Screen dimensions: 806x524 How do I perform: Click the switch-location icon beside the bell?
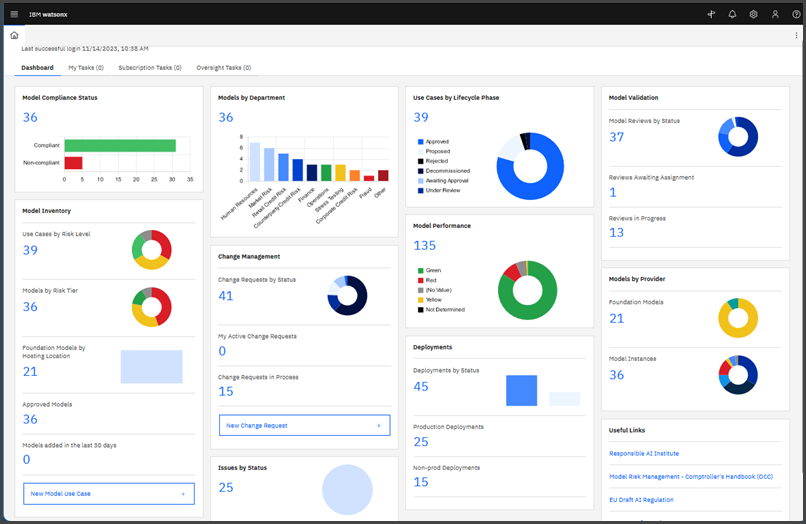click(x=711, y=14)
